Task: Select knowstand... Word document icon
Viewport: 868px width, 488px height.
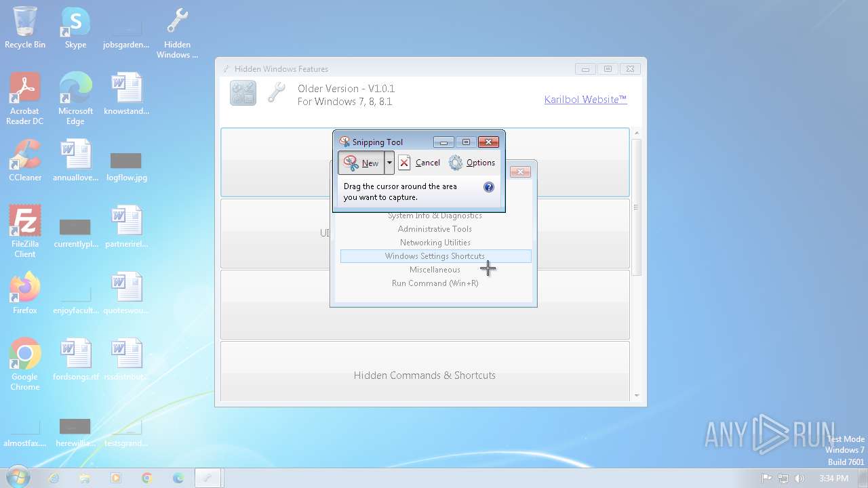Action: [x=126, y=94]
